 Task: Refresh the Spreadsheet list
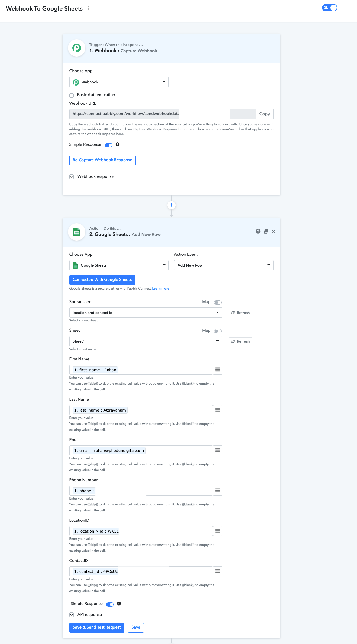tap(241, 313)
